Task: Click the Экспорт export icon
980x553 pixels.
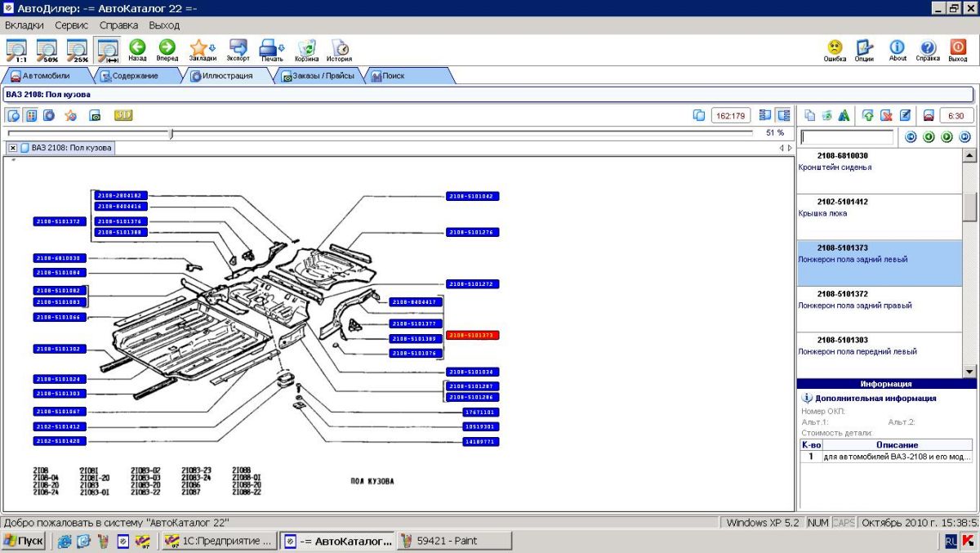Action: pos(238,49)
